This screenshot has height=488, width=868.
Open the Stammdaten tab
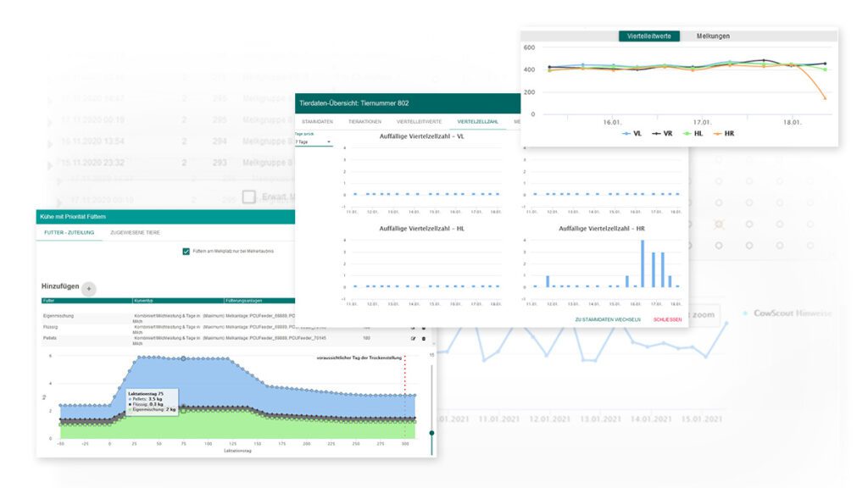tap(317, 121)
